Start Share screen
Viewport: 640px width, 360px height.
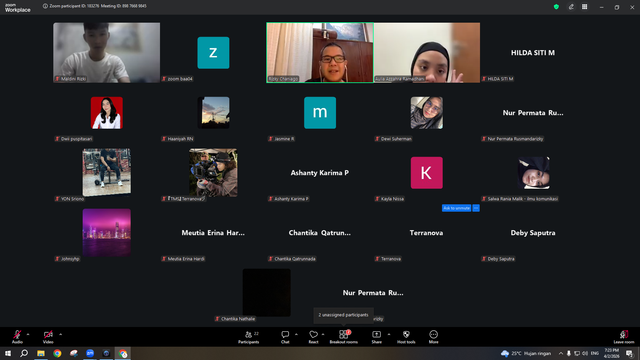(x=376, y=337)
